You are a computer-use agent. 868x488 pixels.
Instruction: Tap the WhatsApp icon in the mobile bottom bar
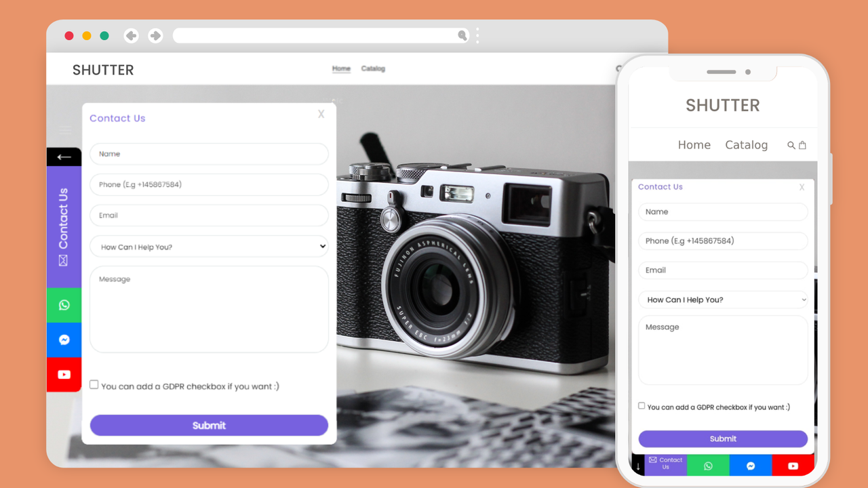pos(708,466)
